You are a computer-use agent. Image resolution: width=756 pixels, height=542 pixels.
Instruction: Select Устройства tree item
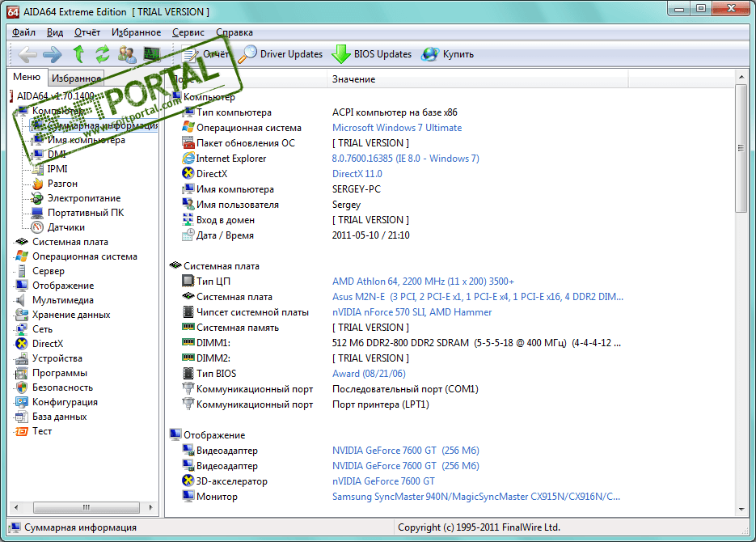coord(57,358)
